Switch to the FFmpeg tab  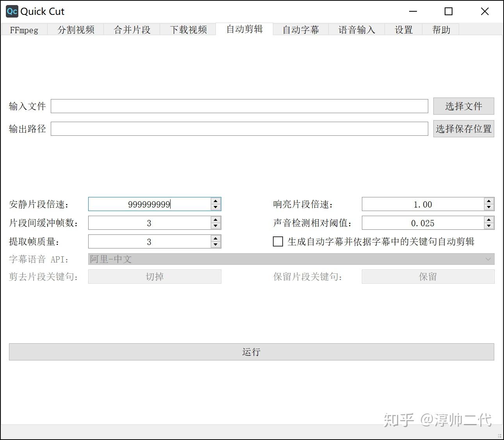tap(24, 30)
